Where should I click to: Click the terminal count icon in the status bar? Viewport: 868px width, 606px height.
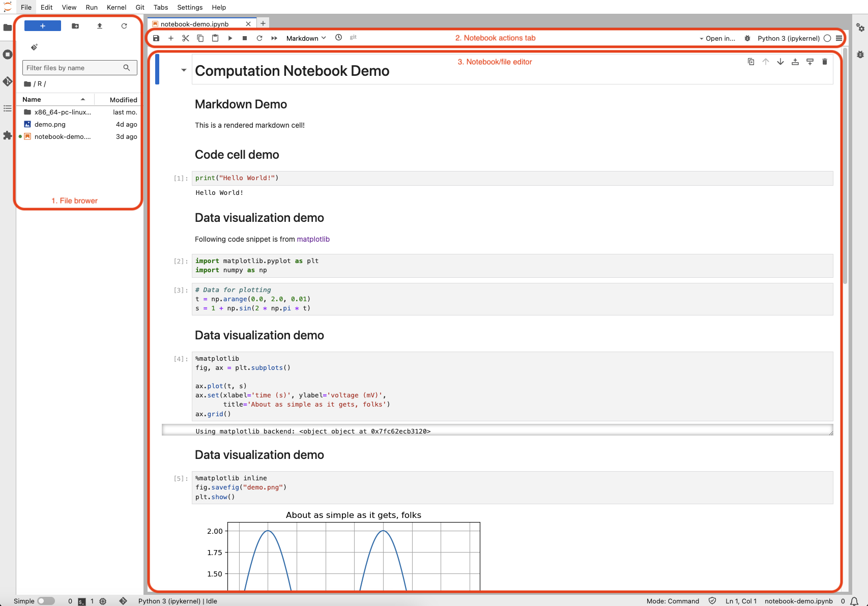click(x=81, y=601)
